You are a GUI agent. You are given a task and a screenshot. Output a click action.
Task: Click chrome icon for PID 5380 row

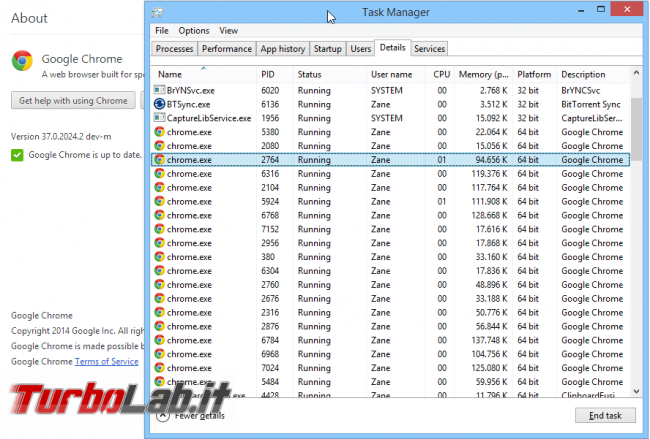(x=159, y=132)
